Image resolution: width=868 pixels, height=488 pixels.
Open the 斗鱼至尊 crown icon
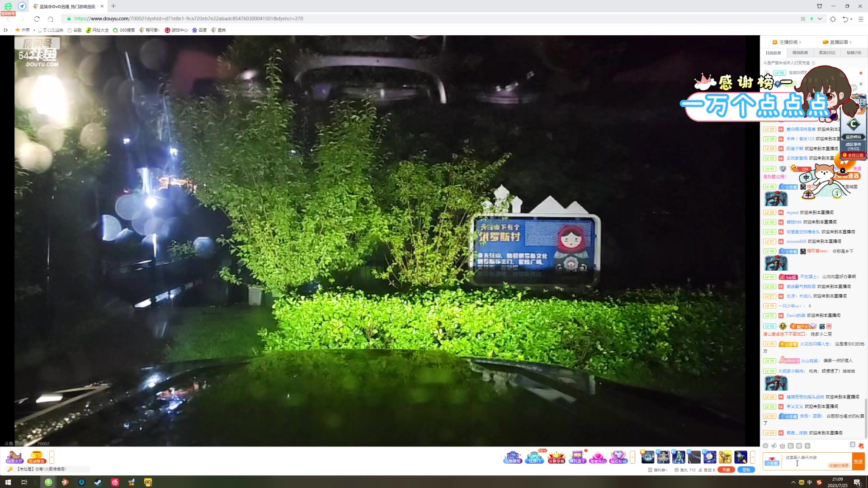(556, 457)
